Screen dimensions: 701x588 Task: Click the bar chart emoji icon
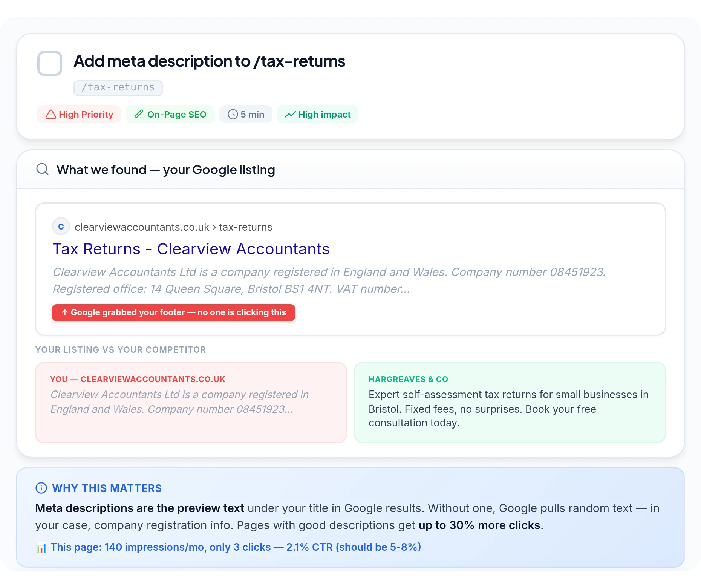pos(41,547)
